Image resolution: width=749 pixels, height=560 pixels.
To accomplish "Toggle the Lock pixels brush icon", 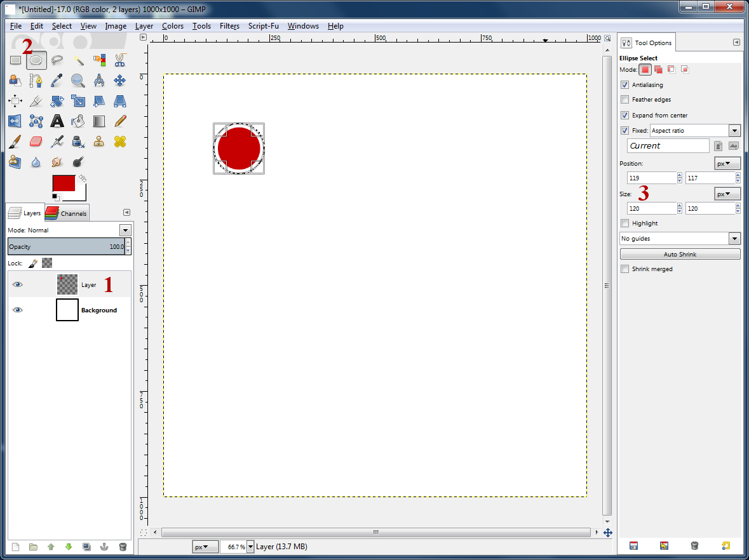I will coord(32,263).
